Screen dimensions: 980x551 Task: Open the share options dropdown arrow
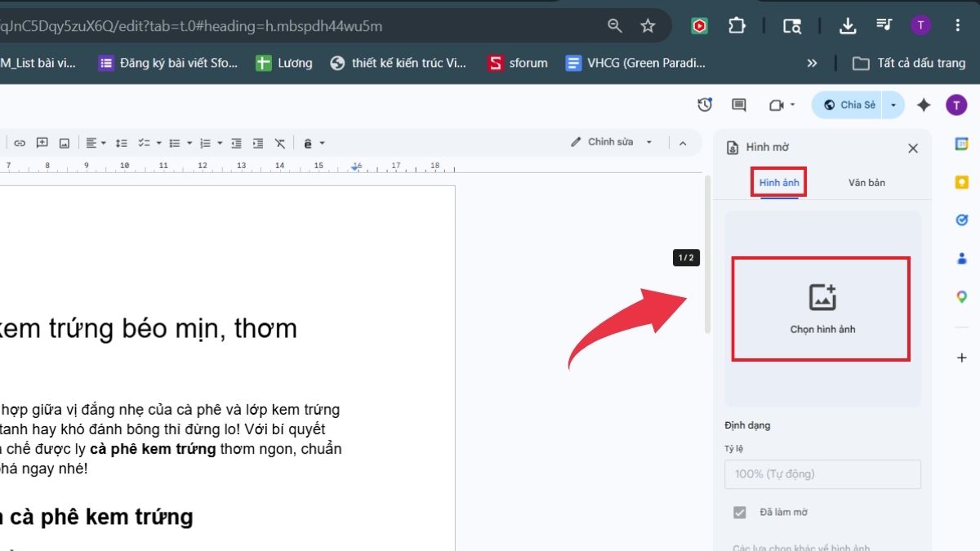pos(893,104)
